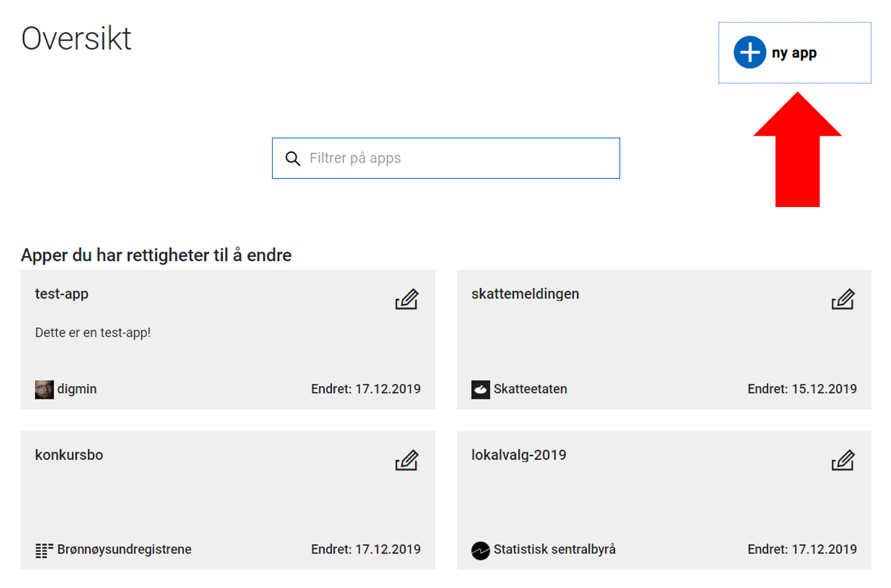Click the Skatteetaten logo icon
The image size is (891, 588).
(x=481, y=389)
